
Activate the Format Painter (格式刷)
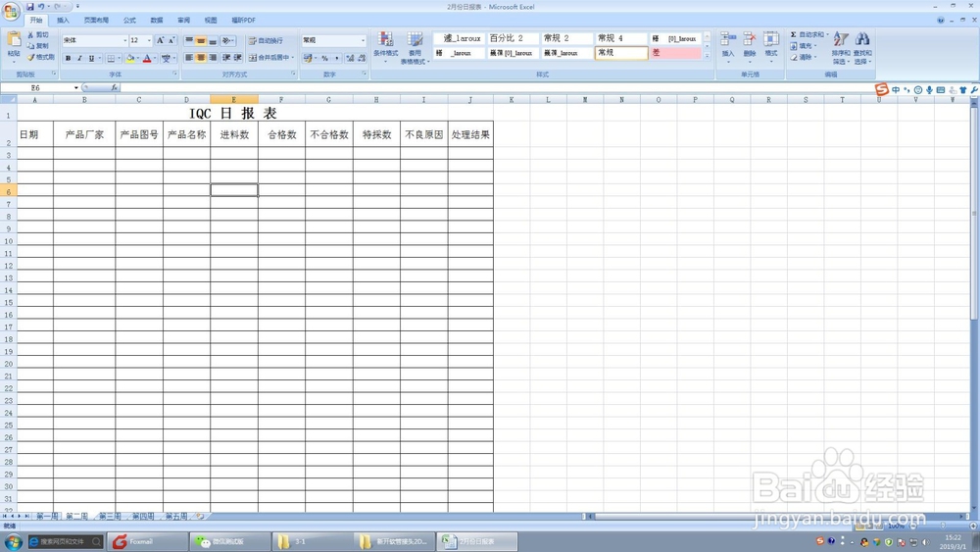[x=40, y=57]
